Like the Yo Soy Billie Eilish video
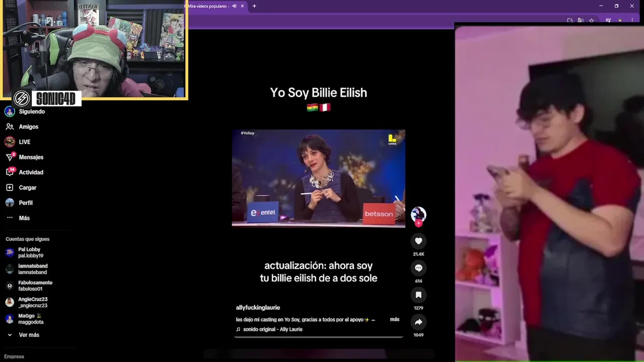The width and height of the screenshot is (644, 362). pos(418,241)
